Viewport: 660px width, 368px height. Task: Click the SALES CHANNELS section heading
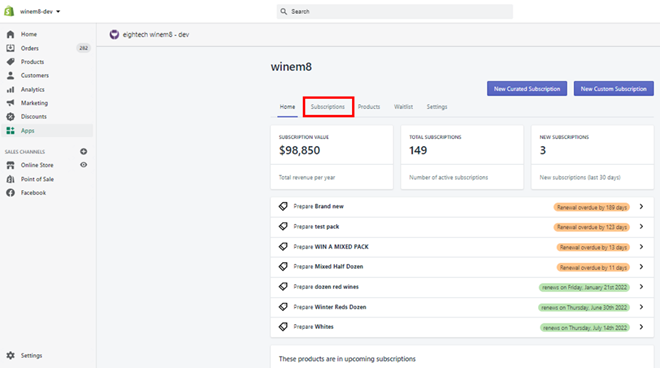pyautogui.click(x=25, y=152)
